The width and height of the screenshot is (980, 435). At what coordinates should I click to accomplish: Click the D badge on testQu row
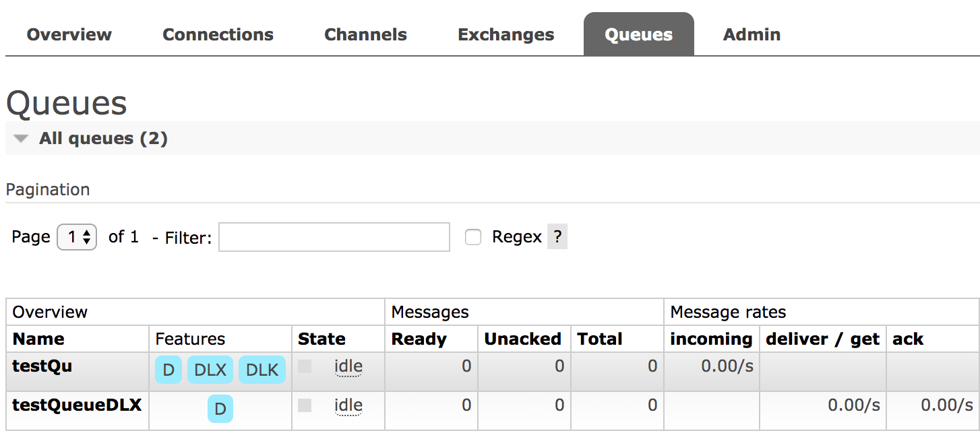click(x=169, y=370)
